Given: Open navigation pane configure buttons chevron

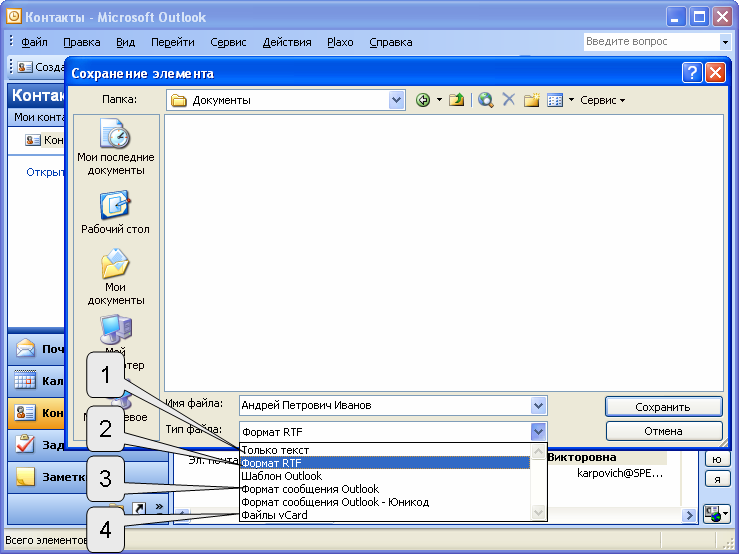Looking at the screenshot, I should 159,507.
